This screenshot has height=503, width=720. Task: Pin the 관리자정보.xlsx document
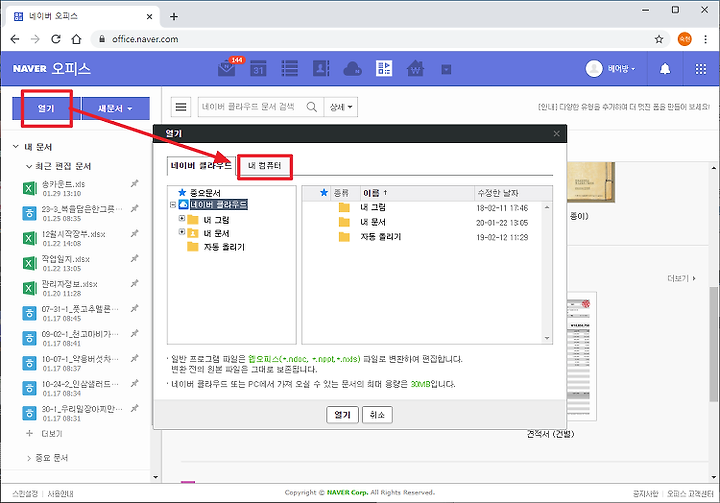click(135, 283)
